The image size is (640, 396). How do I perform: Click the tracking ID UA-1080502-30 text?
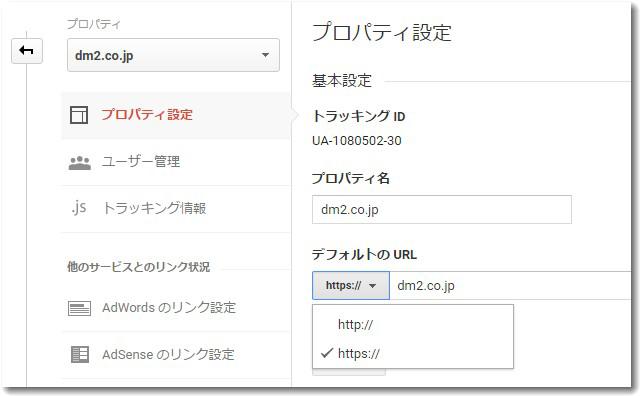tap(357, 141)
